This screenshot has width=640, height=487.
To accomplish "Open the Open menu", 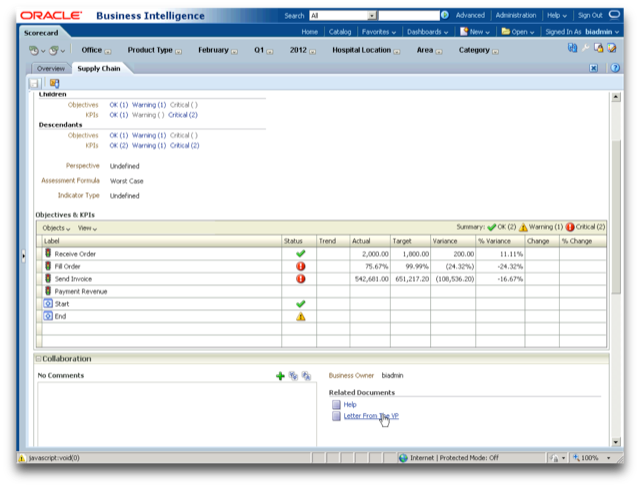I will point(518,32).
